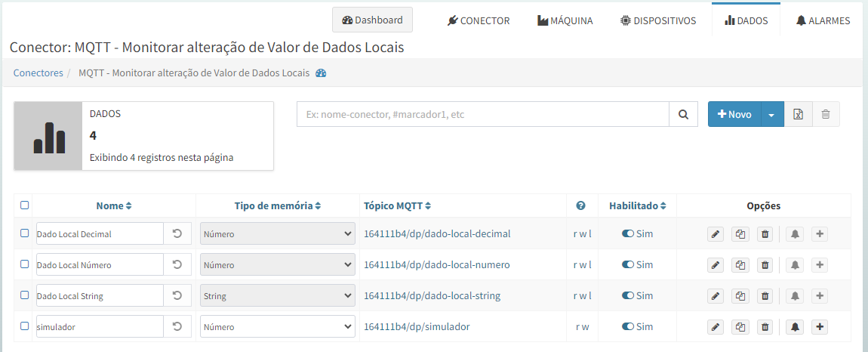
Task: Sort table by Habilitado column
Action: tap(638, 205)
